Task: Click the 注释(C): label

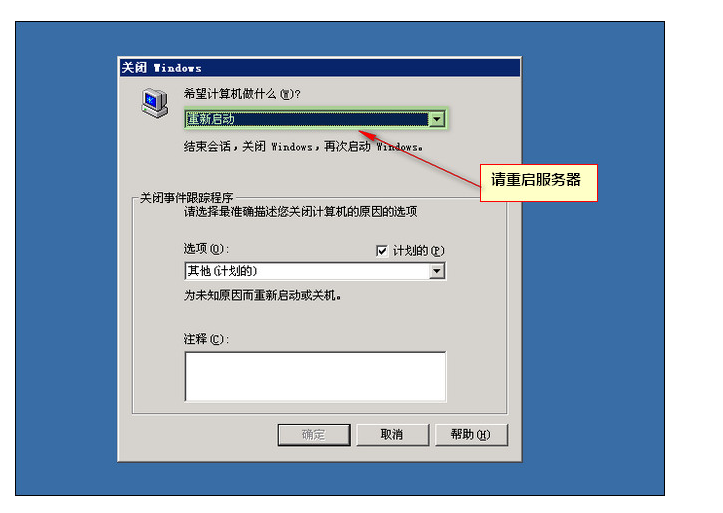Action: pos(206,339)
